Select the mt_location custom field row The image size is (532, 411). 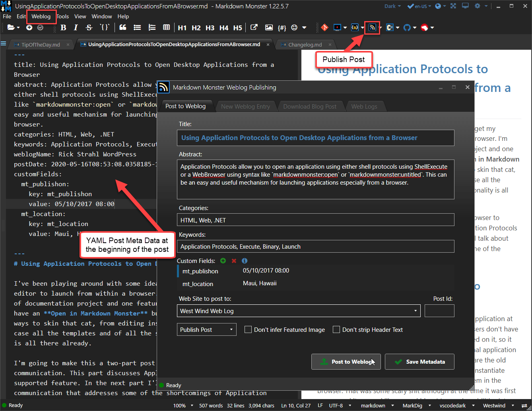pyautogui.click(x=315, y=284)
